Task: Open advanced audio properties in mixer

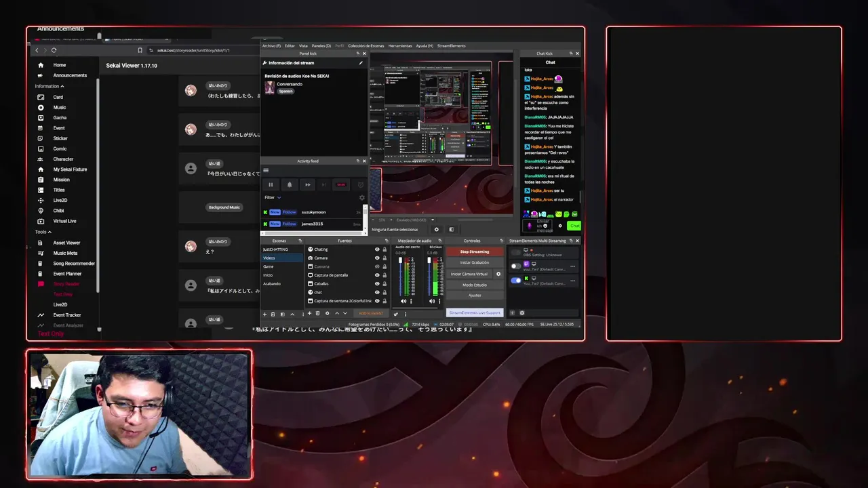Action: click(396, 314)
